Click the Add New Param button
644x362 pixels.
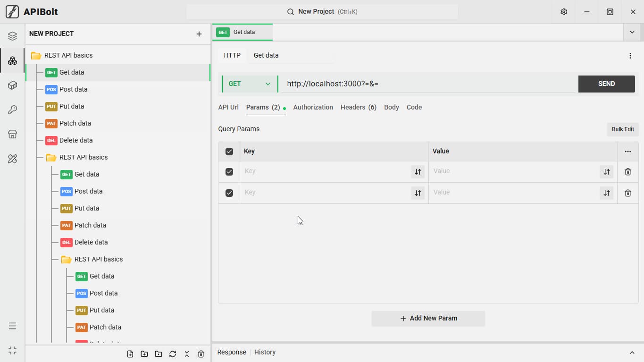pyautogui.click(x=428, y=318)
